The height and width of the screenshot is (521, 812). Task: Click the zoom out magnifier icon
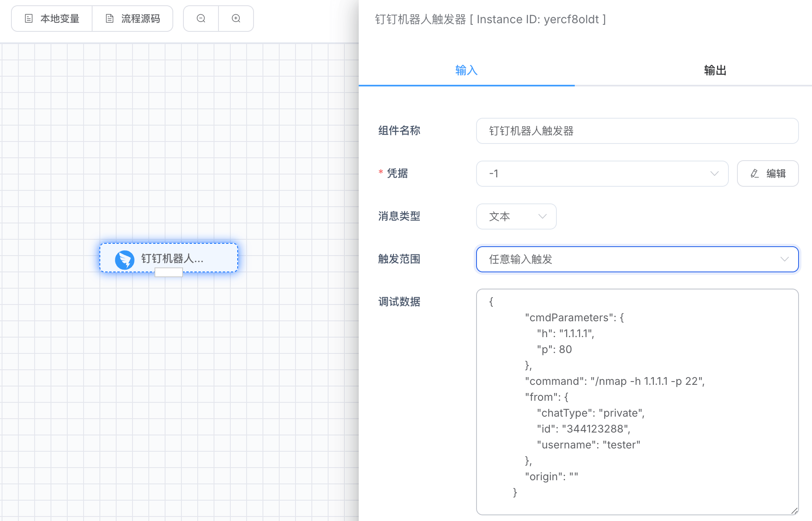(201, 18)
